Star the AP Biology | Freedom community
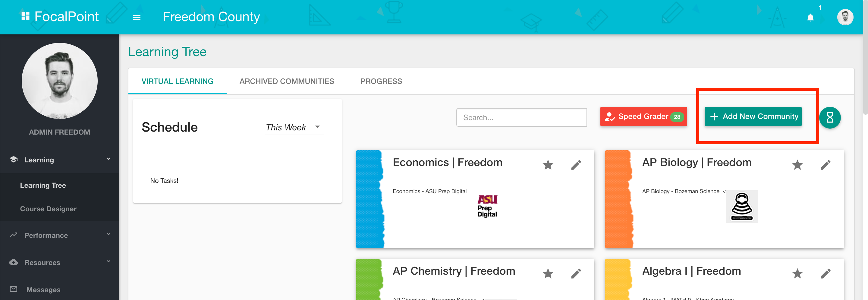868x300 pixels. coord(797,165)
